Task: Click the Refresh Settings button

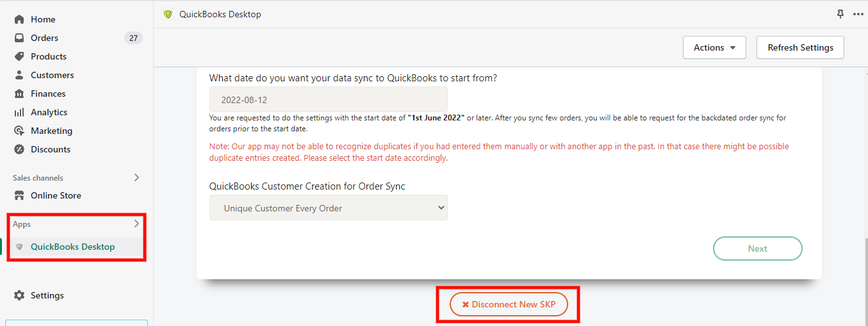Action: click(x=801, y=47)
